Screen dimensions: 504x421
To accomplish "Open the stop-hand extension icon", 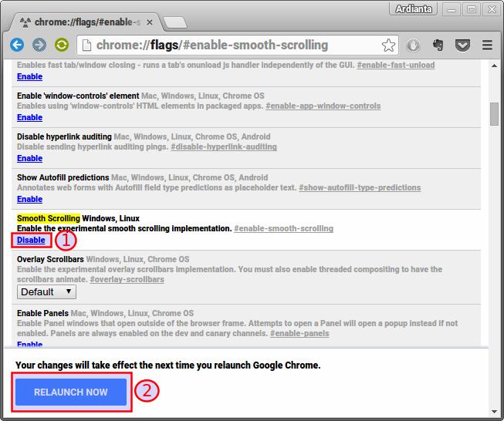I will point(414,45).
